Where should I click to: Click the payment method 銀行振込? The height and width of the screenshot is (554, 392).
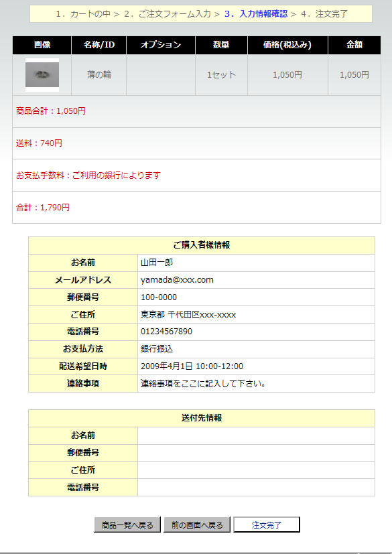[x=157, y=349]
